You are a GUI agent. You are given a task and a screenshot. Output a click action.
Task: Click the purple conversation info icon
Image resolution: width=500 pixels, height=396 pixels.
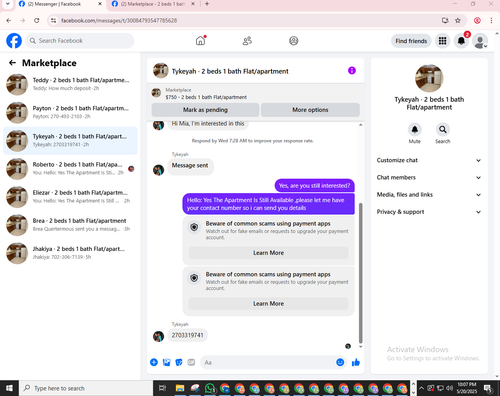tap(352, 70)
